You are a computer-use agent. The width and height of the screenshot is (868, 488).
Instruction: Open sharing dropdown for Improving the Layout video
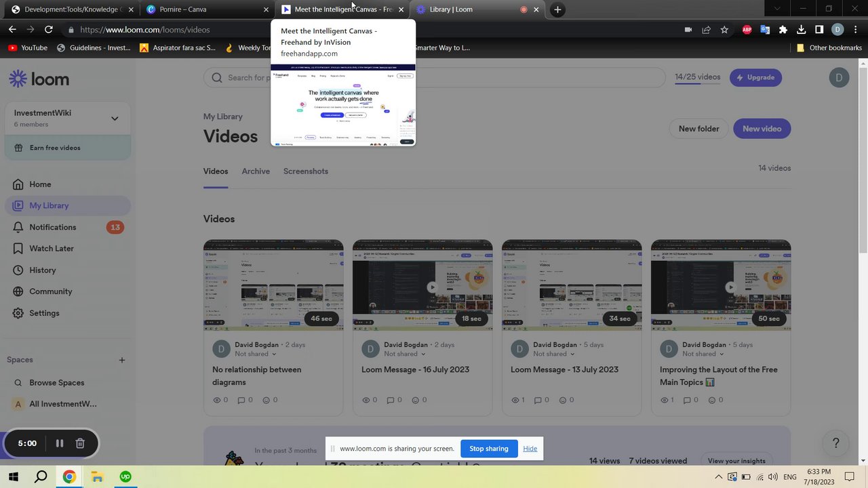(x=703, y=354)
